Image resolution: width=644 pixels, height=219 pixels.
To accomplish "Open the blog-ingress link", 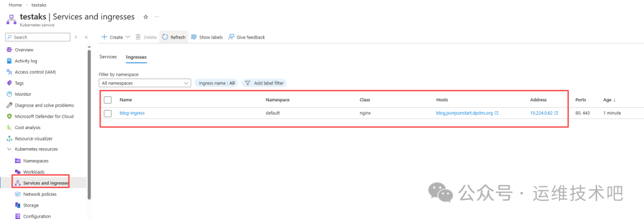I will click(x=132, y=113).
